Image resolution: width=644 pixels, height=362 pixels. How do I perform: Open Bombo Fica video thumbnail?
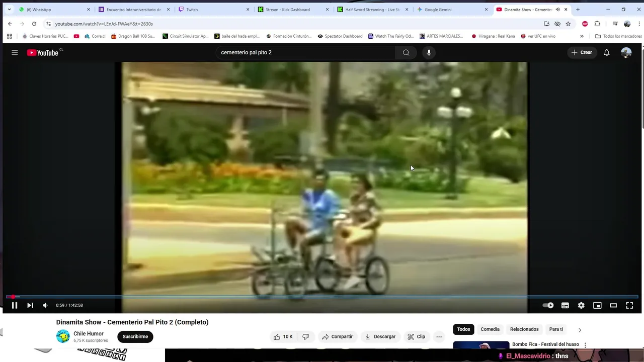click(x=481, y=345)
